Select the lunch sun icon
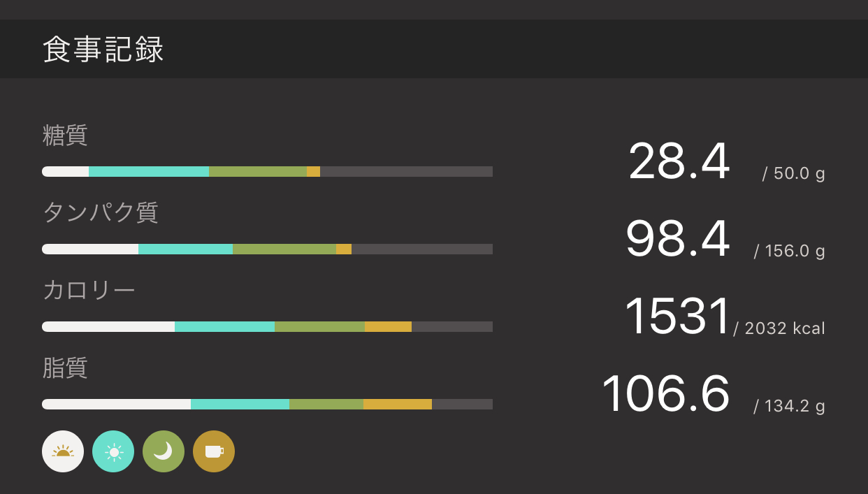Image resolution: width=868 pixels, height=494 pixels. [x=113, y=451]
